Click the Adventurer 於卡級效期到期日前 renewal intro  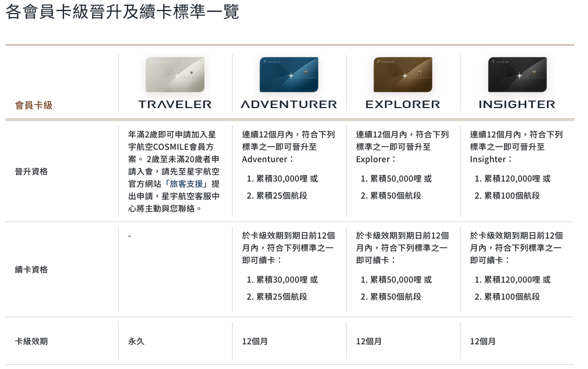click(288, 248)
